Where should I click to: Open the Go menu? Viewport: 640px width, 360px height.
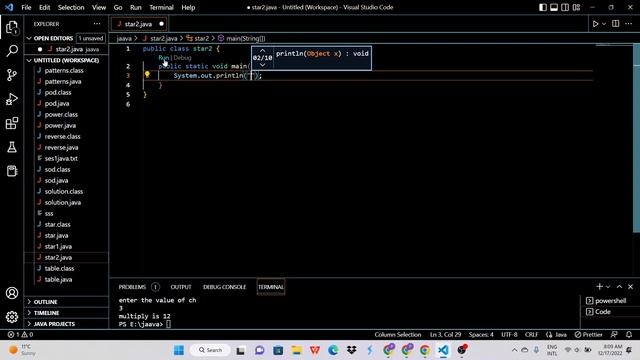click(x=118, y=7)
